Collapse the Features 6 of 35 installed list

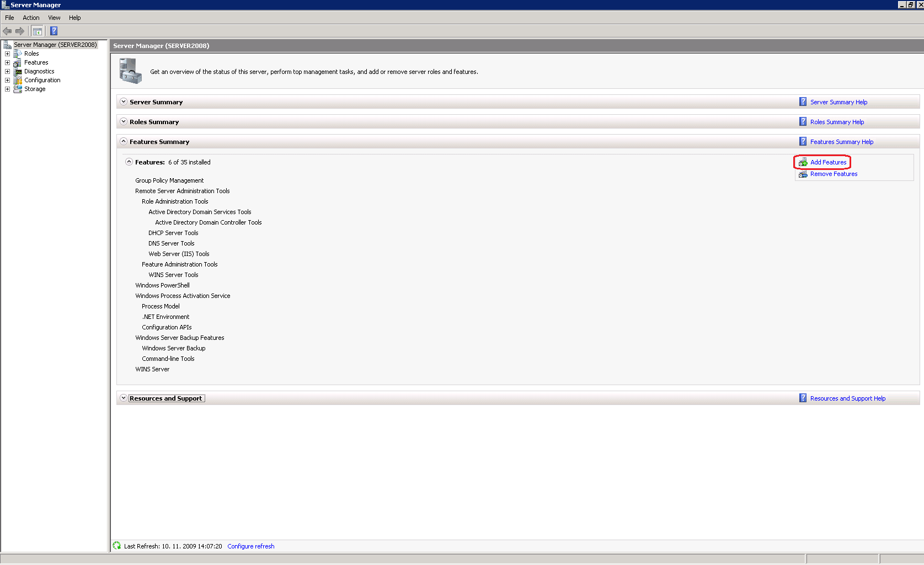(x=129, y=162)
